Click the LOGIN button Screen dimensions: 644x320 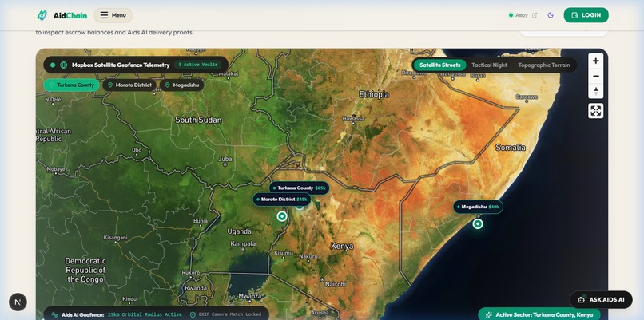click(586, 15)
